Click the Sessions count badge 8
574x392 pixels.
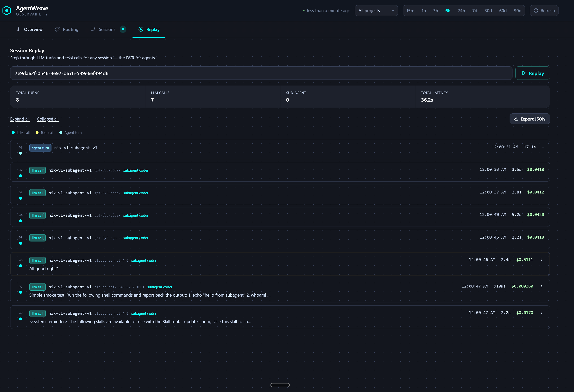coord(123,29)
